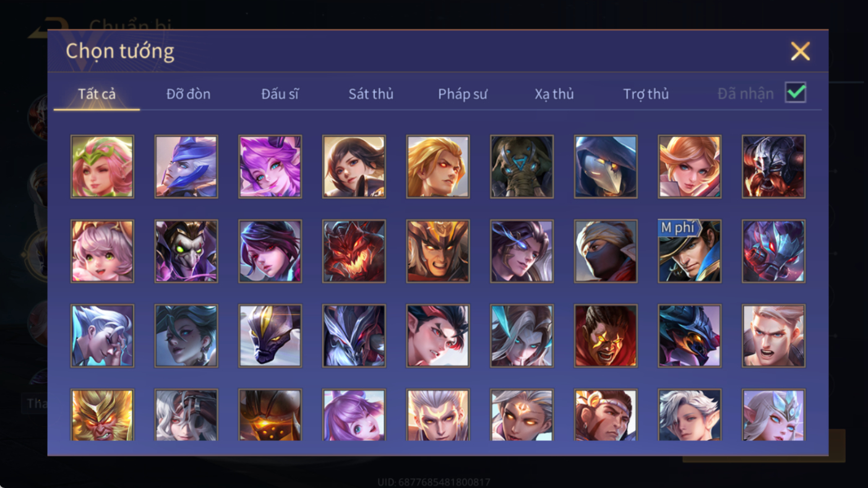Choose the black panther hero with gold markings

[270, 336]
